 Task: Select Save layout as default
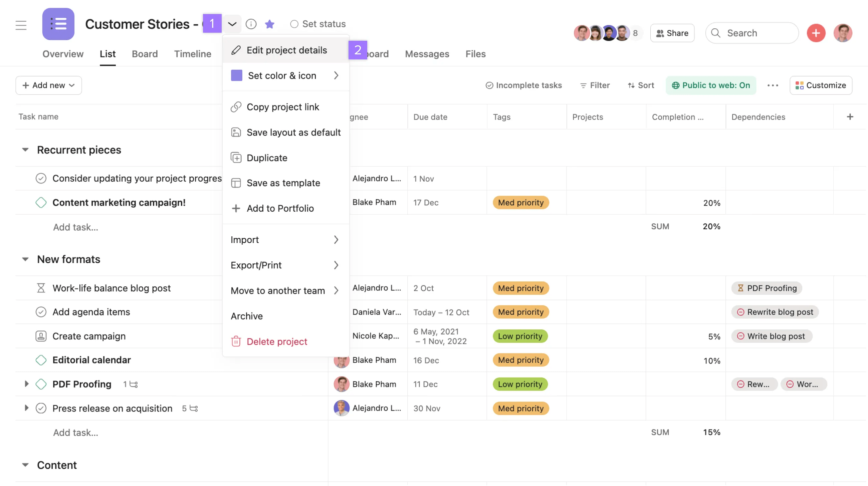pyautogui.click(x=293, y=133)
